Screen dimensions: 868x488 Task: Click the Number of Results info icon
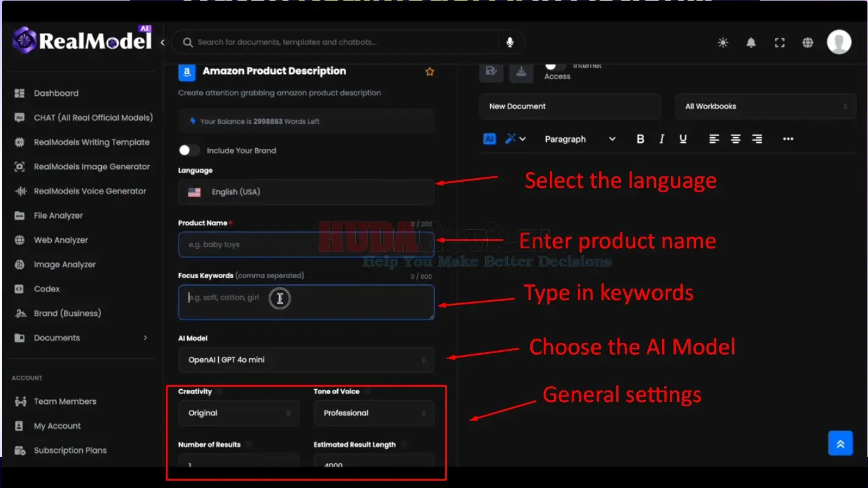(249, 445)
